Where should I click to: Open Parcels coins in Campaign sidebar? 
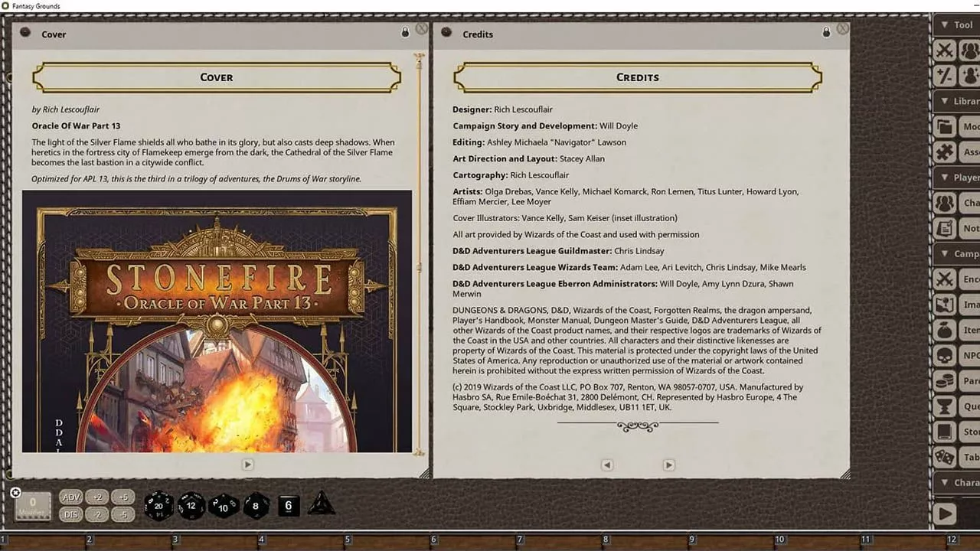pyautogui.click(x=957, y=380)
